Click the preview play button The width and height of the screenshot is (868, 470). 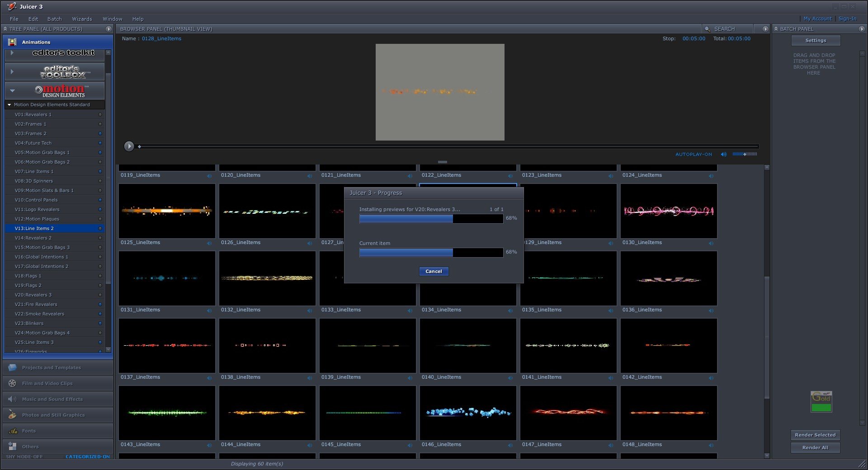[129, 146]
